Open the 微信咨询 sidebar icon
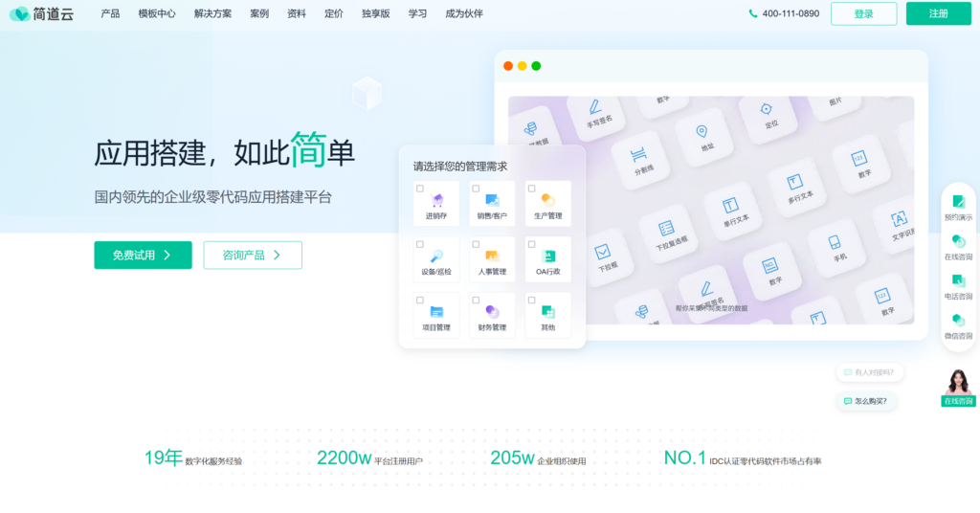 point(958,321)
